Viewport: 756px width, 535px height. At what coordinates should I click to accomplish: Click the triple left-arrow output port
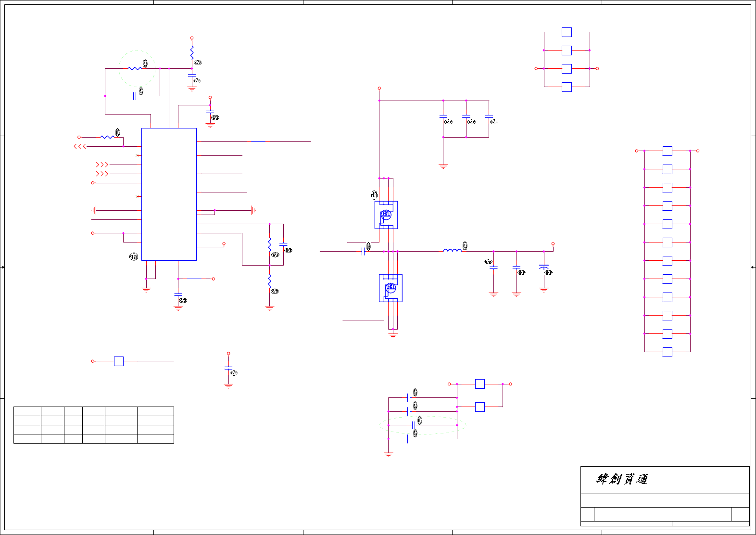pos(80,146)
